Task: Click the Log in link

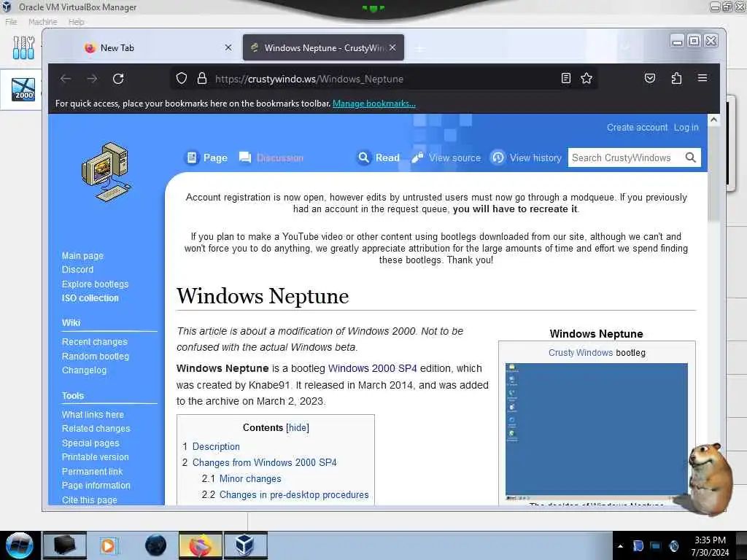Action: [686, 128]
